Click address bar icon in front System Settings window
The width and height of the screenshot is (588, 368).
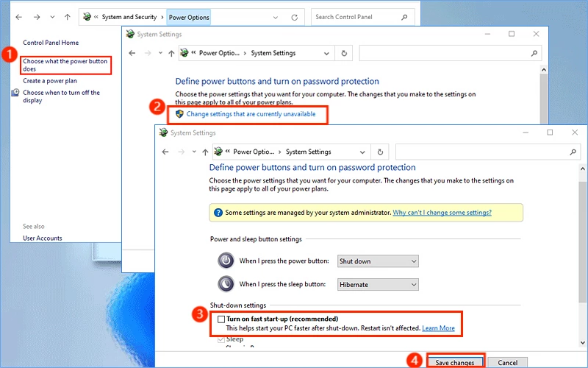218,152
